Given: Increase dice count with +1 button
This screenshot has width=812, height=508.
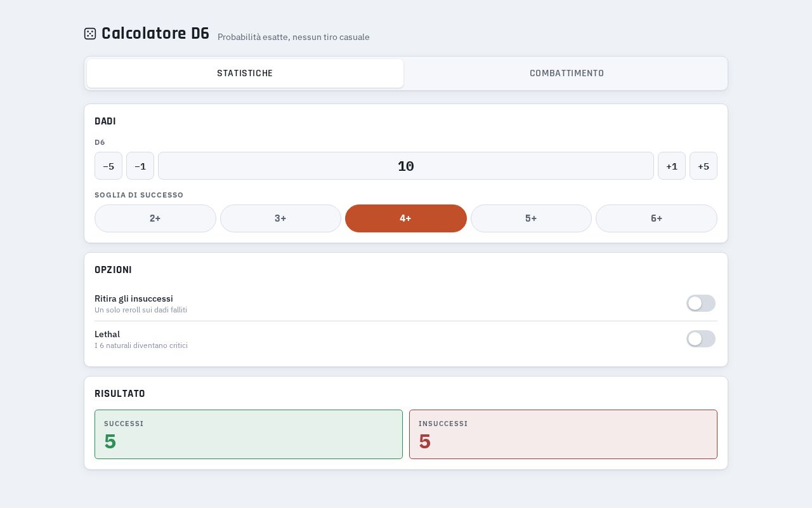Looking at the screenshot, I should [672, 166].
